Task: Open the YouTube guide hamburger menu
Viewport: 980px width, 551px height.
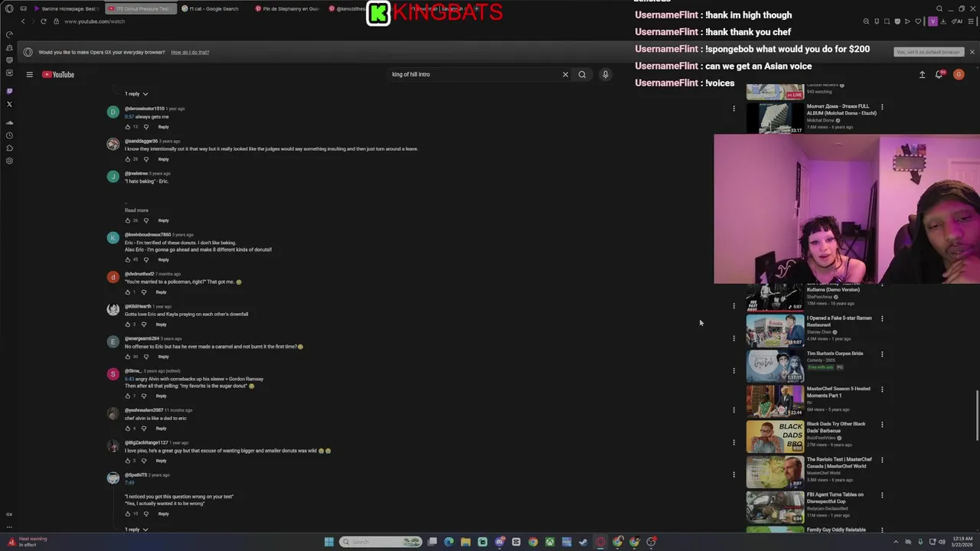Action: pyautogui.click(x=29, y=74)
